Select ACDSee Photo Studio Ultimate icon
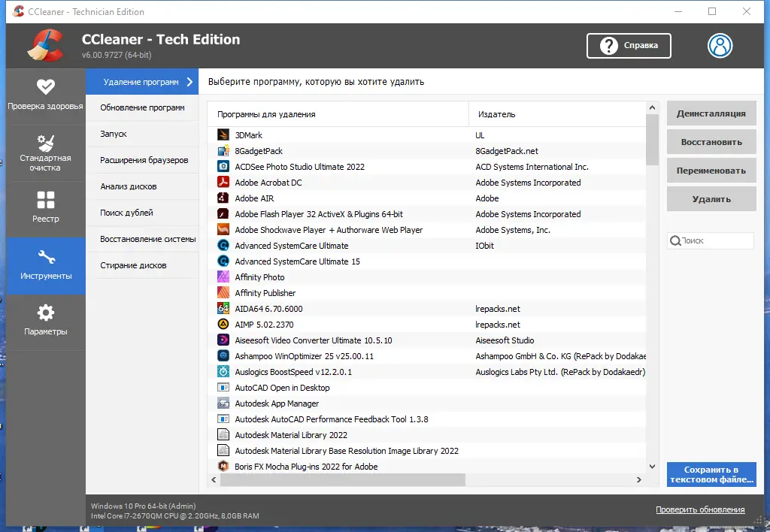The image size is (770, 532). tap(223, 166)
